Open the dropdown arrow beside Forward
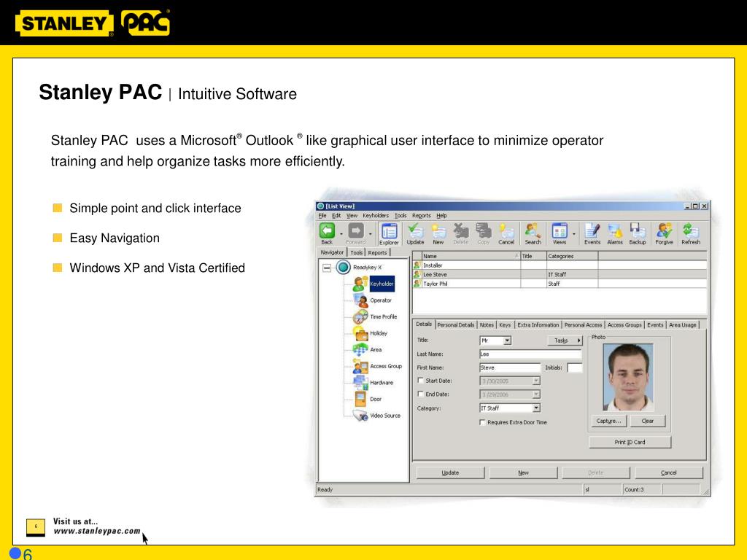747x560 pixels. pos(370,234)
